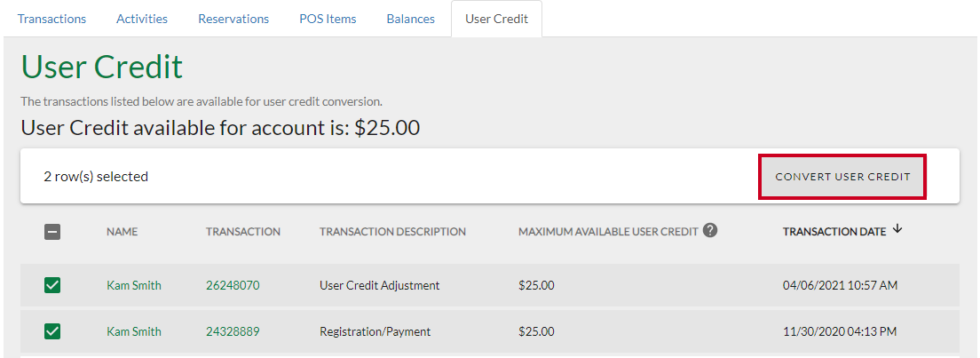Open transaction 24328889 link
This screenshot has height=358, width=980.
click(x=233, y=331)
